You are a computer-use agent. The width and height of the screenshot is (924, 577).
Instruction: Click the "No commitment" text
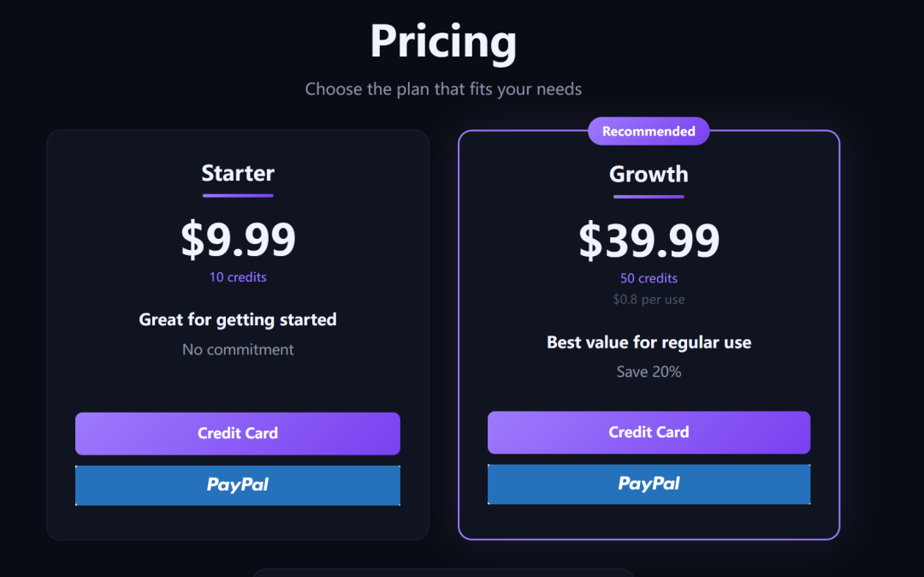(238, 349)
